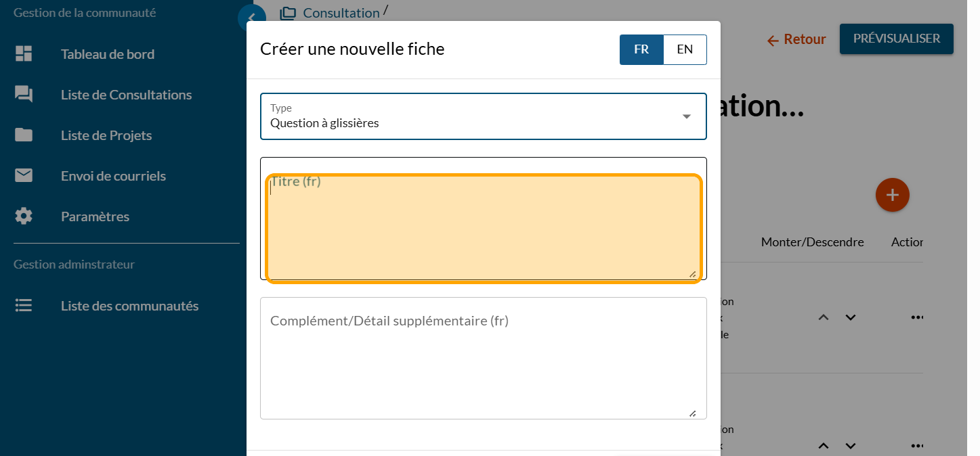Move the first row up
This screenshot has height=456, width=980.
click(824, 317)
